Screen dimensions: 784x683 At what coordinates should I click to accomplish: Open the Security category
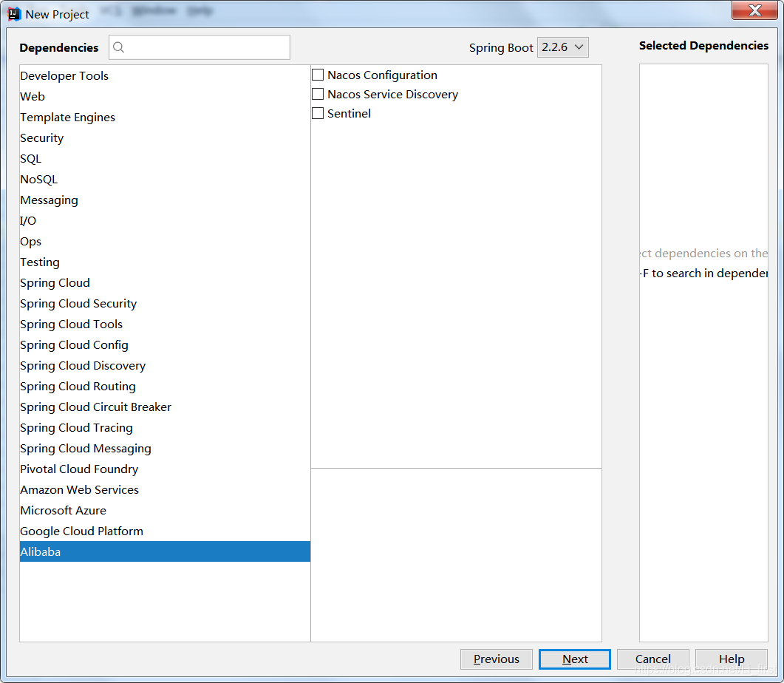(x=165, y=138)
